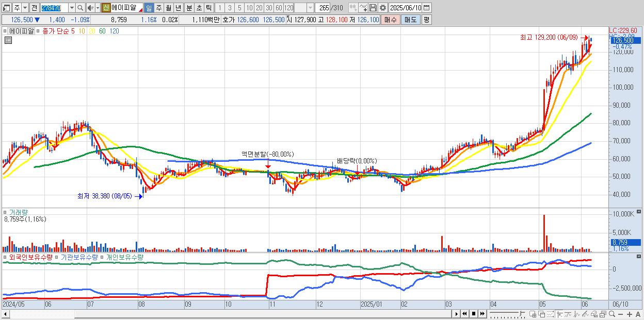Click the period preset button 120

[x=289, y=8]
